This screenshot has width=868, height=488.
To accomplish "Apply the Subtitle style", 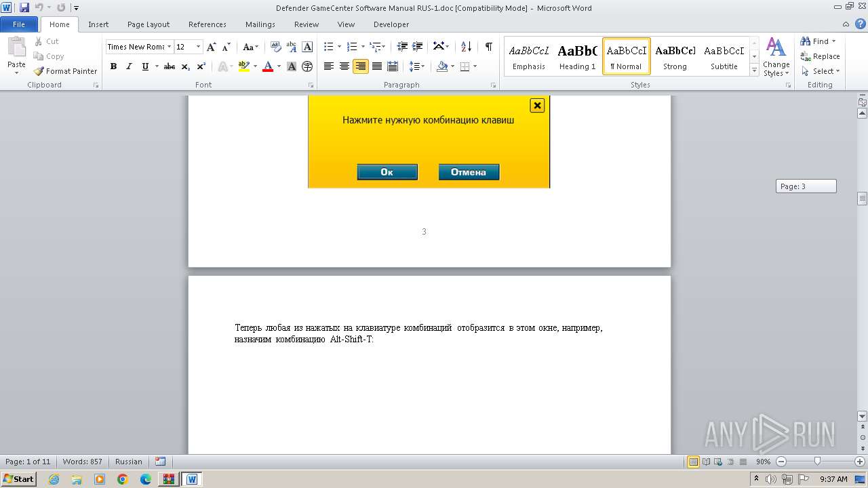I will (x=724, y=56).
